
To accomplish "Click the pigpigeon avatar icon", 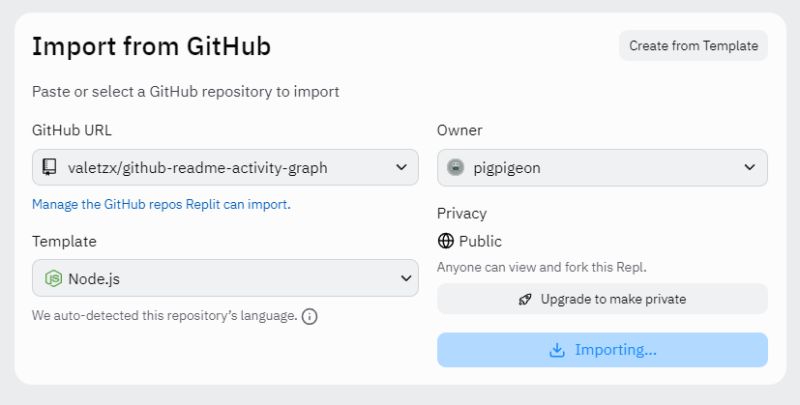I will click(455, 167).
